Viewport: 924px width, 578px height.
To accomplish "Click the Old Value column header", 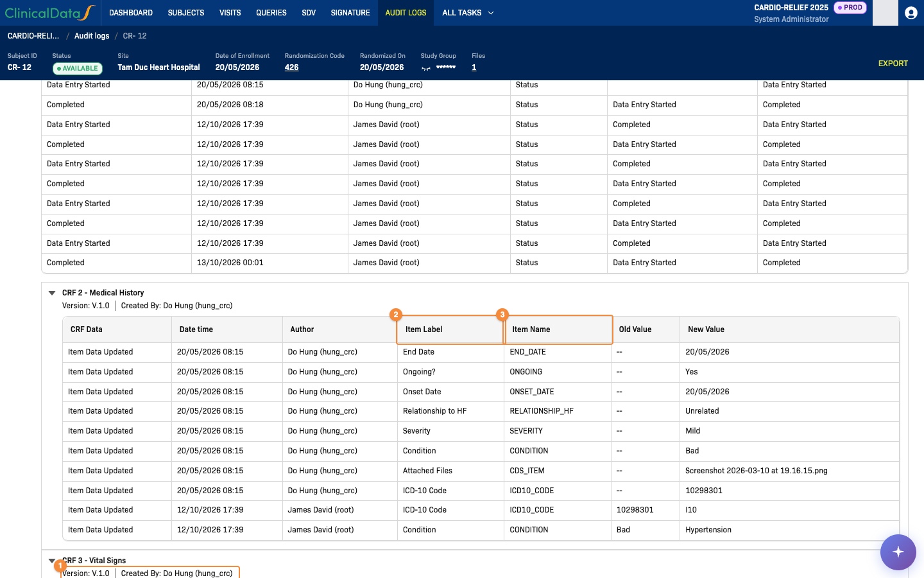I will click(x=646, y=329).
